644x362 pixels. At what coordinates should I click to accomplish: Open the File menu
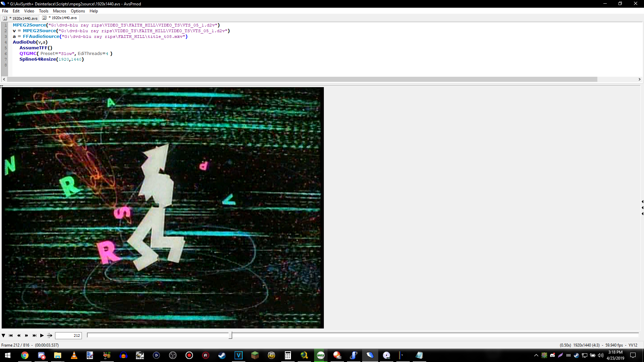[5, 11]
